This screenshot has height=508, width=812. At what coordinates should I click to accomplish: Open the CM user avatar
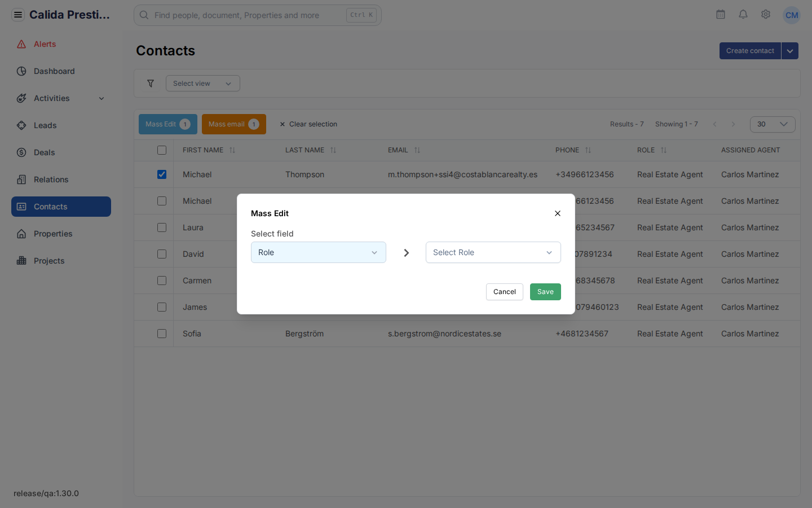(792, 15)
